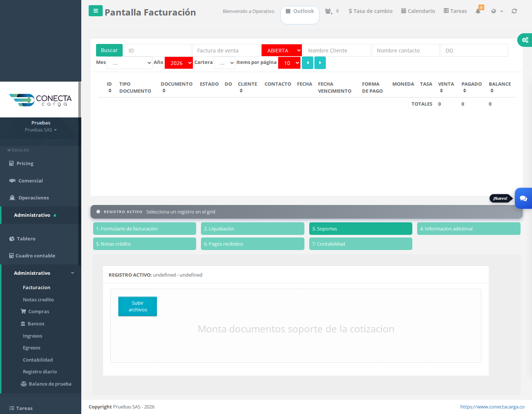This screenshot has height=414, width=532.
Task: Open Cuadro contable in sidebar
Action: [x=32, y=256]
